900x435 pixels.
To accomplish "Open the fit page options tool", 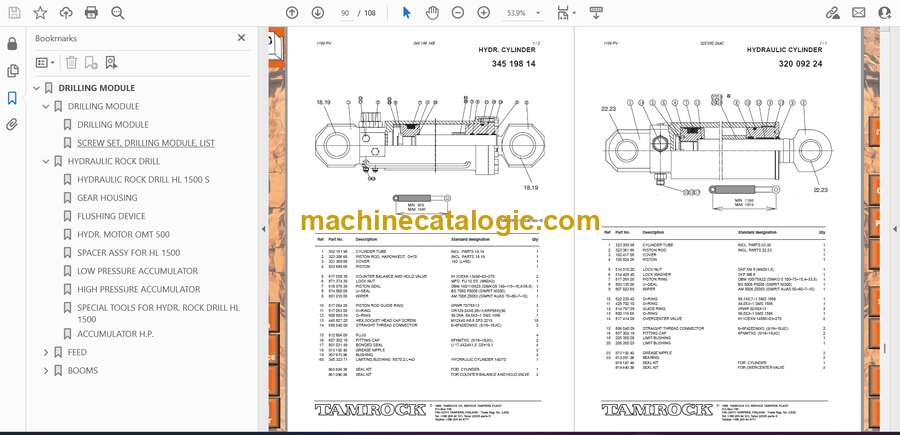I will 565,13.
